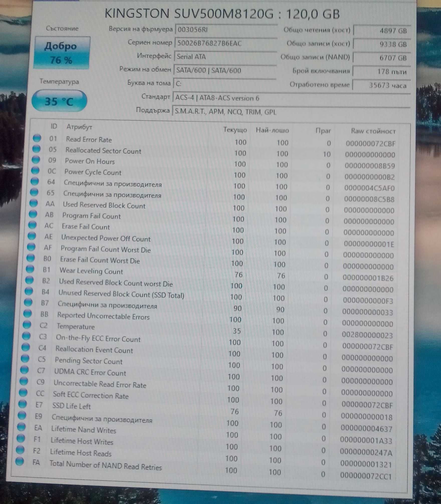Viewport: 441px width, 504px height.
Task: Select the SATA/600 transfer mode field
Action: (225, 70)
